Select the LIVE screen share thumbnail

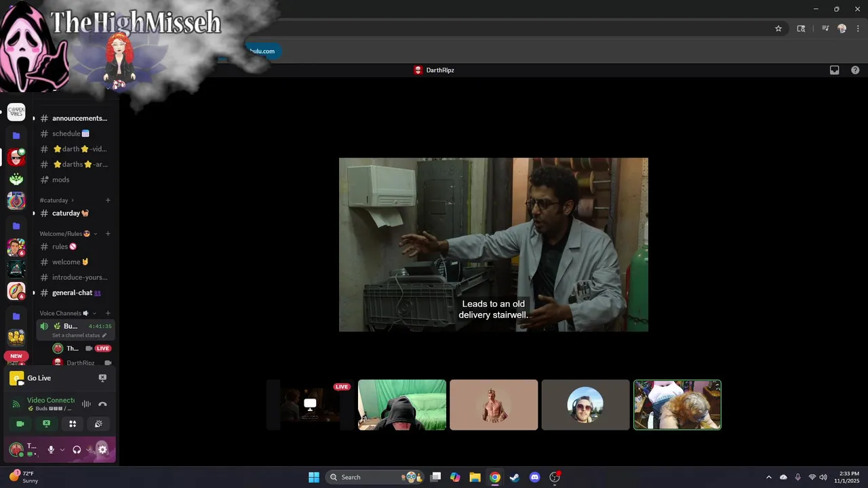pyautogui.click(x=311, y=405)
